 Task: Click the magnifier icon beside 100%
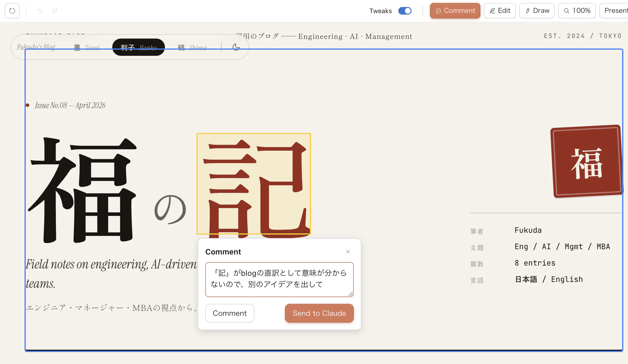click(x=567, y=11)
